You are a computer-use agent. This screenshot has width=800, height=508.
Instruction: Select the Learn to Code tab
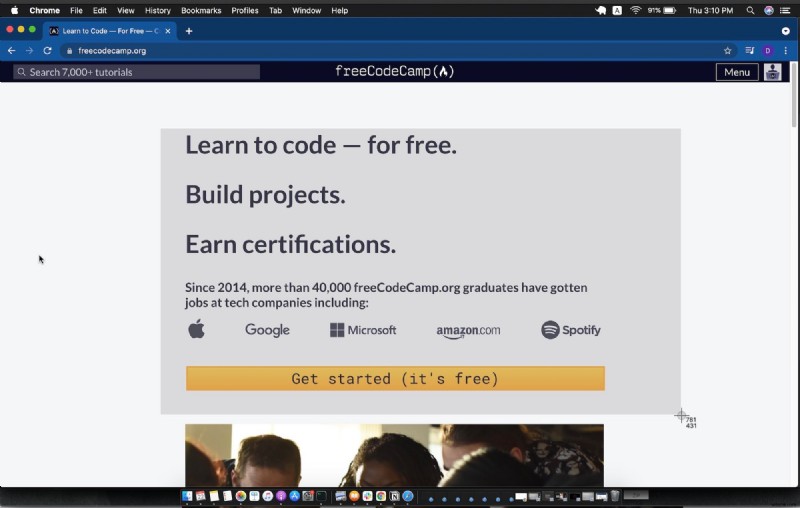point(110,31)
